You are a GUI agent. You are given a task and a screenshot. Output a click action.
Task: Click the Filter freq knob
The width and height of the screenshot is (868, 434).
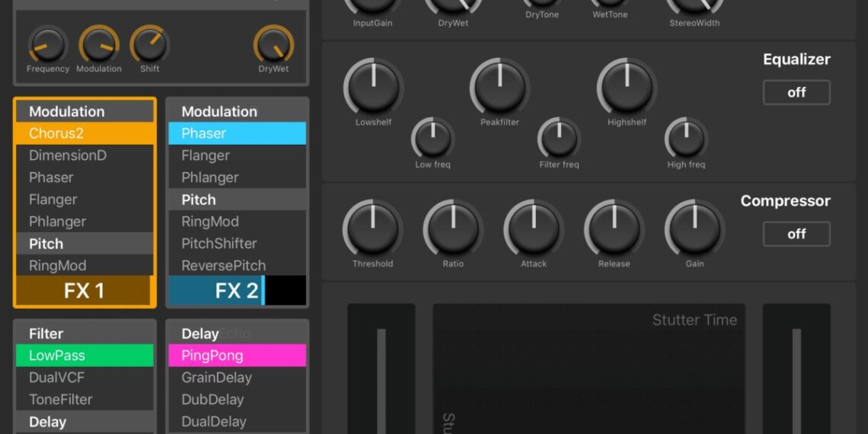(559, 139)
